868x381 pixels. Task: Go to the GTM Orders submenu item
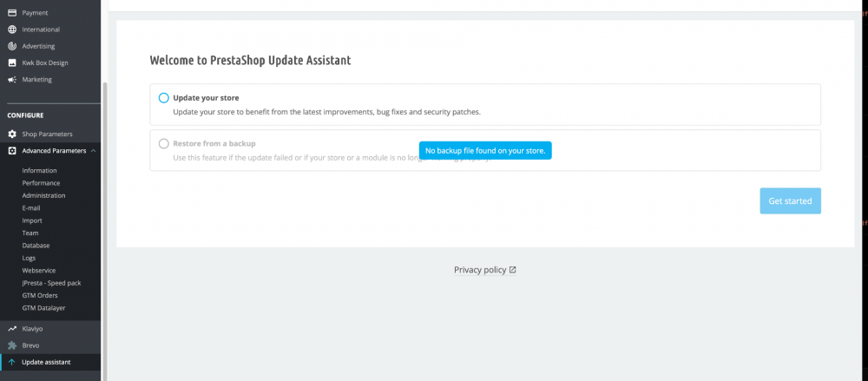tap(40, 295)
